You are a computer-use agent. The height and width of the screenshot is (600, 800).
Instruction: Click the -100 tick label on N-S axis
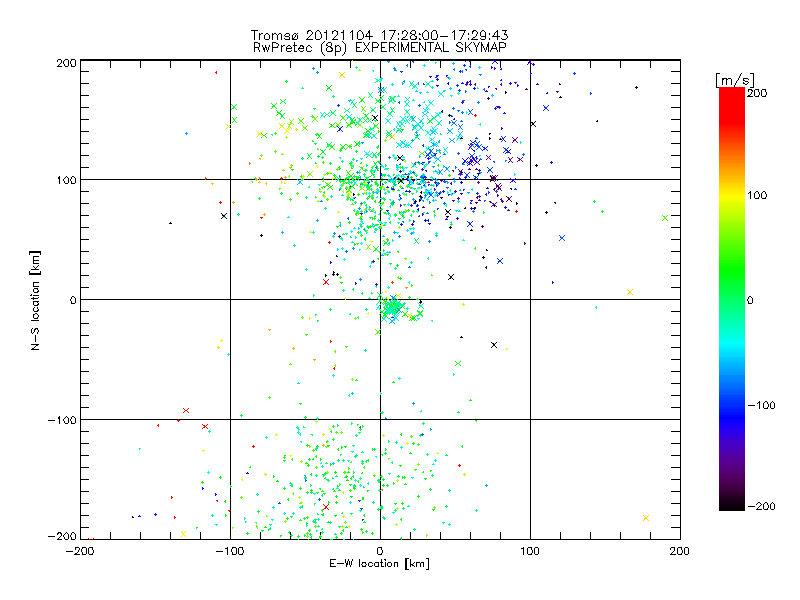pyautogui.click(x=62, y=420)
